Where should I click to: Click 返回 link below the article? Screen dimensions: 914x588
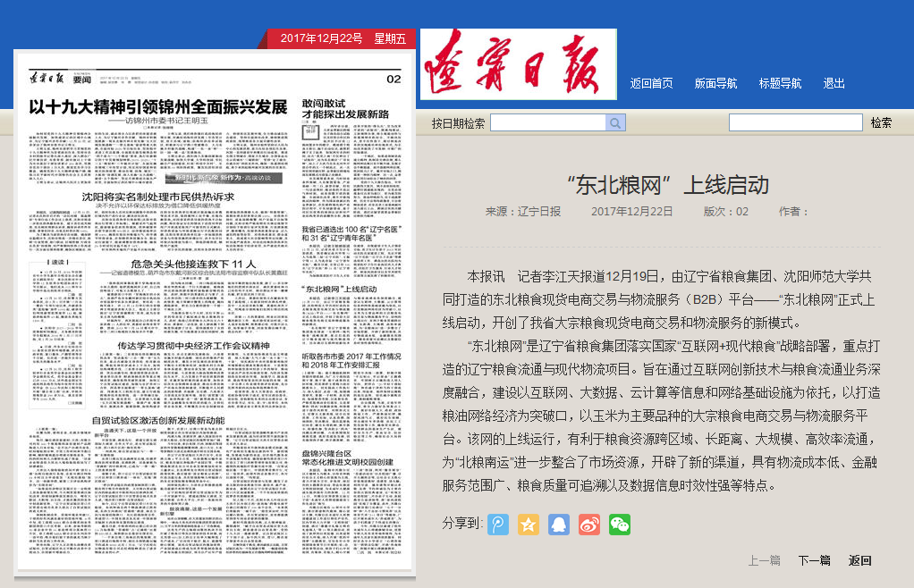coord(859,560)
